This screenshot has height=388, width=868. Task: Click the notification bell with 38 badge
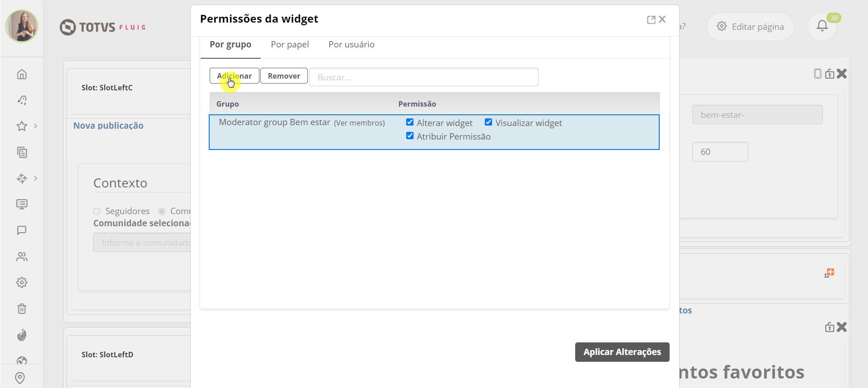click(822, 26)
